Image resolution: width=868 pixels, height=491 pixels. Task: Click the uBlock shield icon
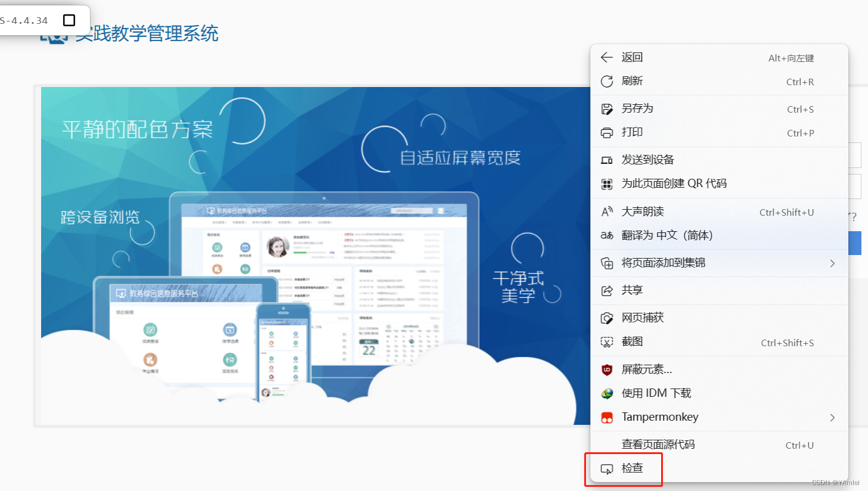(x=607, y=369)
